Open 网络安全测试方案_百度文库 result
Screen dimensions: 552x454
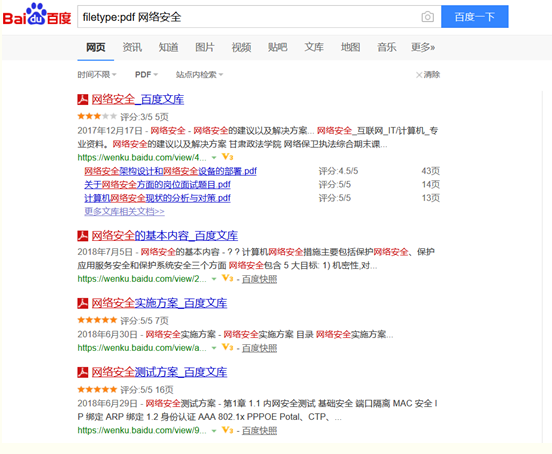(159, 372)
